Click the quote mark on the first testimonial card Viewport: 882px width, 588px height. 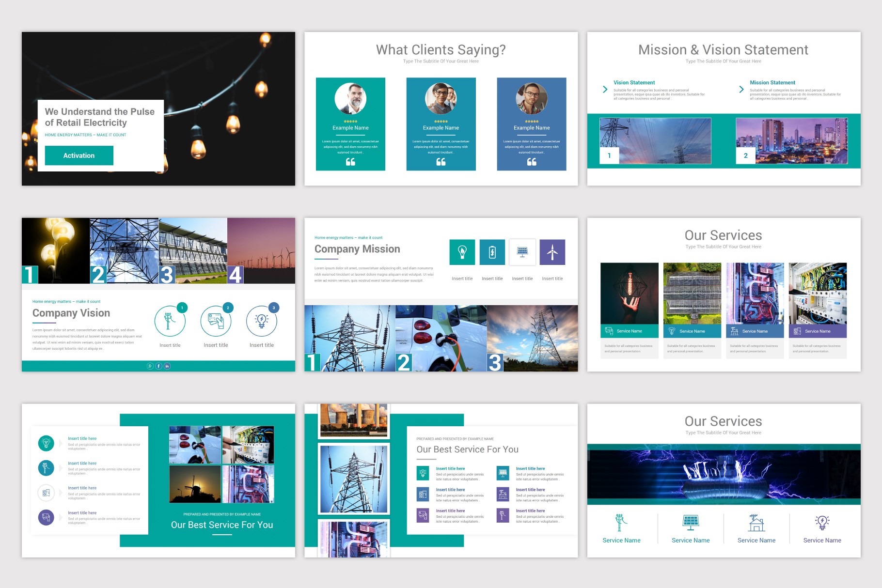pyautogui.click(x=350, y=162)
